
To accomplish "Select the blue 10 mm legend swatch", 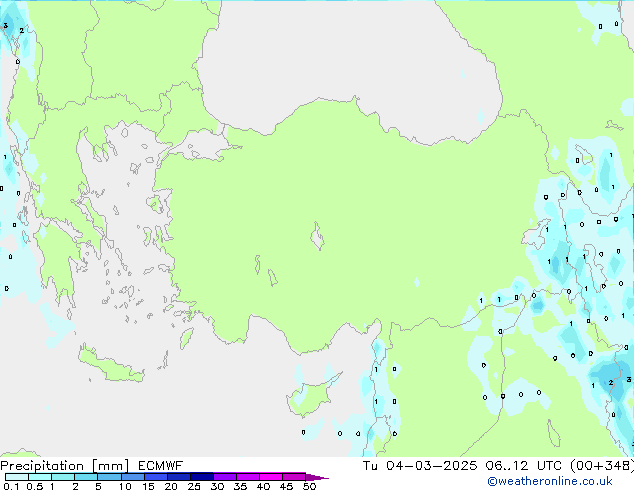I will pos(132,477).
